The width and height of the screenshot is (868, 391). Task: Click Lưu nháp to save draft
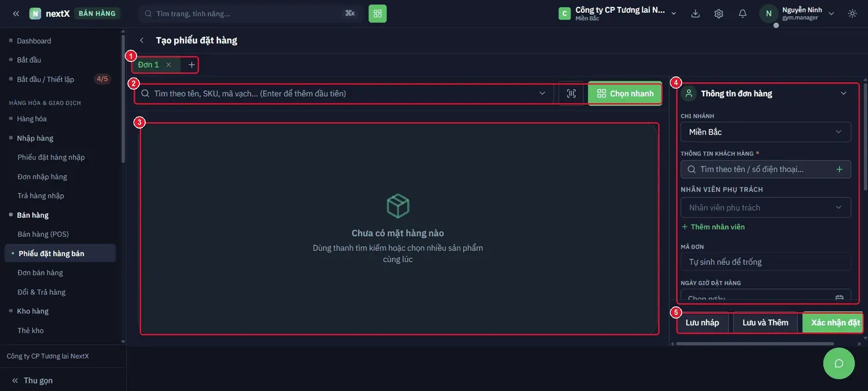point(703,323)
